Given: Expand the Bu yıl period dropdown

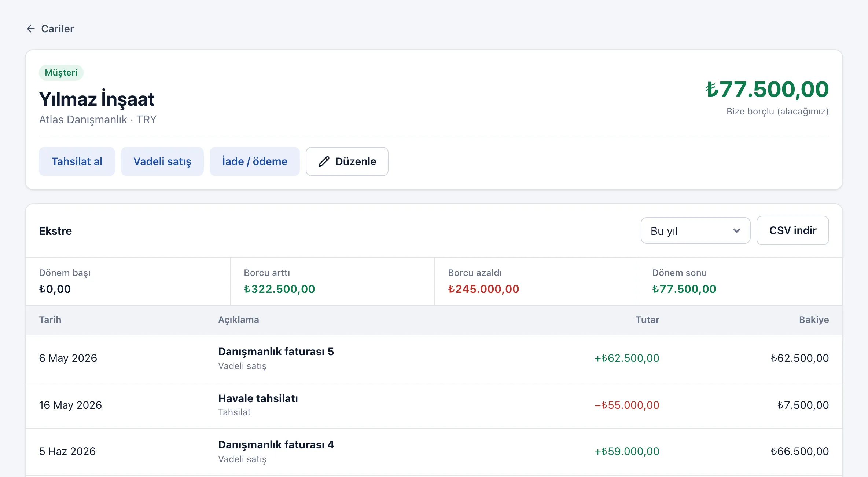Looking at the screenshot, I should [x=695, y=230].
